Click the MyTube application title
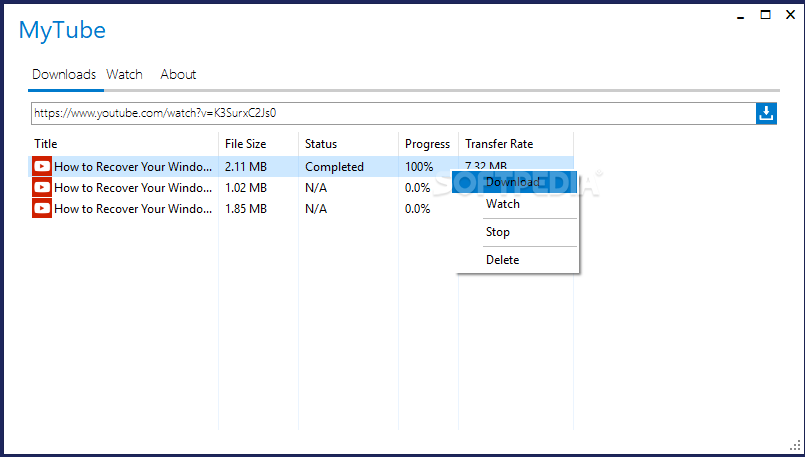Image resolution: width=805 pixels, height=457 pixels. [62, 30]
